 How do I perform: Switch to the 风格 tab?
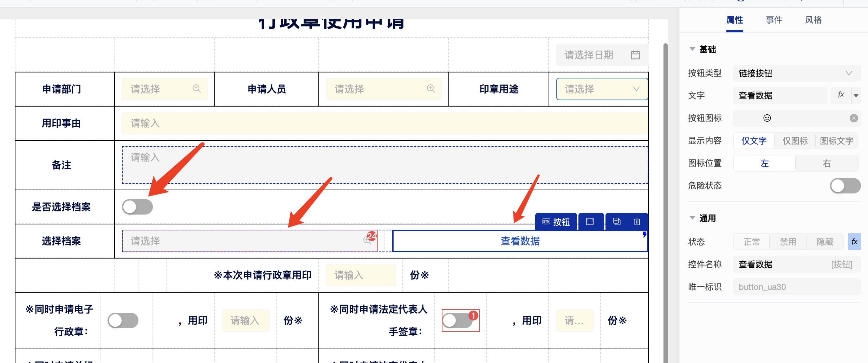click(x=813, y=20)
